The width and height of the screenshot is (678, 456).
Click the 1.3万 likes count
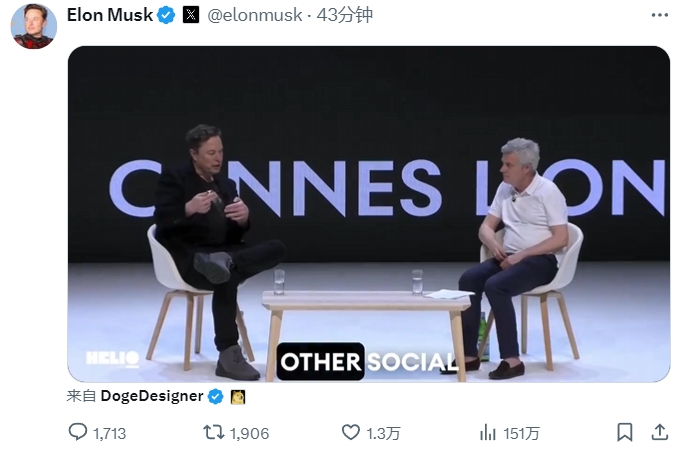pyautogui.click(x=384, y=433)
